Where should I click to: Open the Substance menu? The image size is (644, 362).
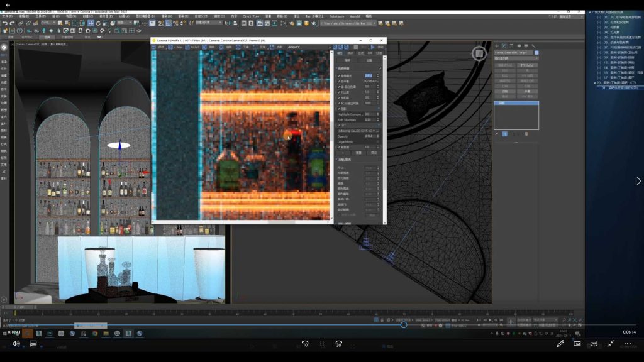pyautogui.click(x=337, y=16)
